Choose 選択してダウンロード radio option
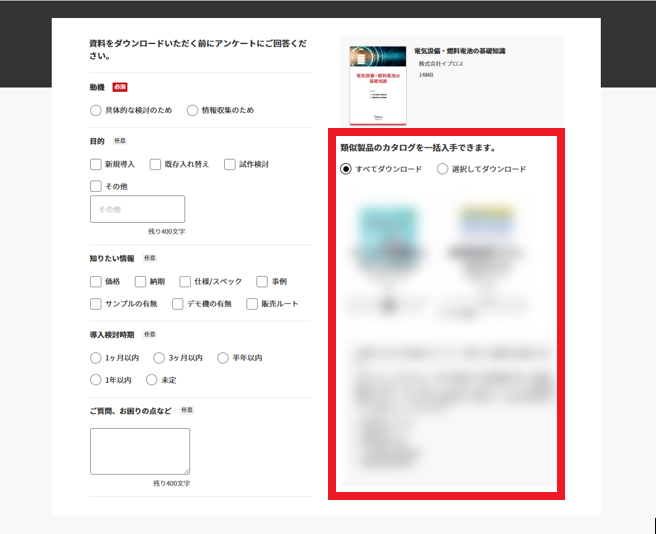656x534 pixels. (x=442, y=169)
